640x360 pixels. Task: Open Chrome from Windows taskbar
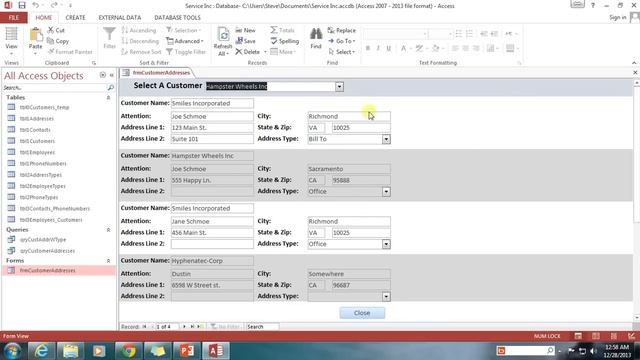tap(128, 351)
